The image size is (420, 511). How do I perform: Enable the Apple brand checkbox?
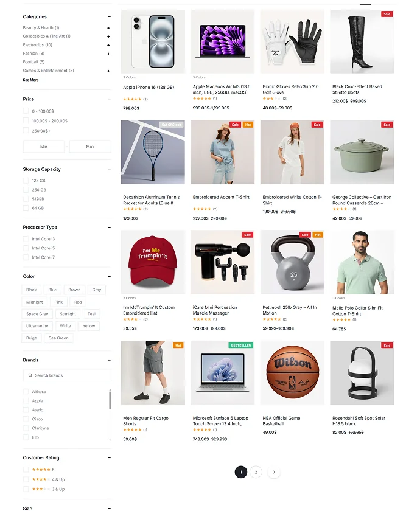tap(26, 401)
